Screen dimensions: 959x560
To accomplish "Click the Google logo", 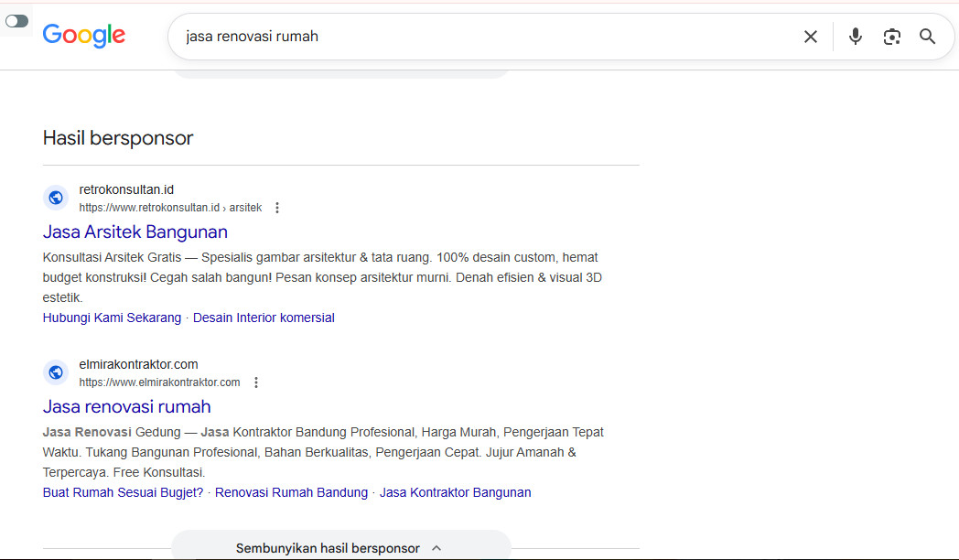I will tap(84, 36).
